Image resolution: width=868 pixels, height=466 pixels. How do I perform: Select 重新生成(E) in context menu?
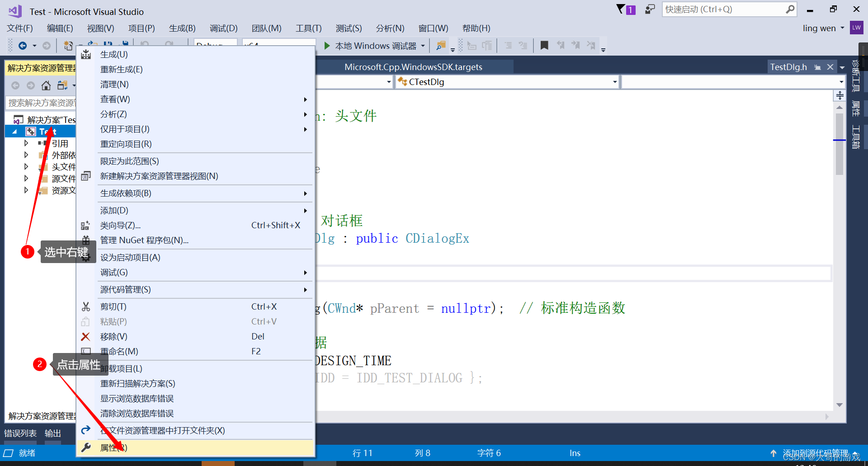[195, 70]
